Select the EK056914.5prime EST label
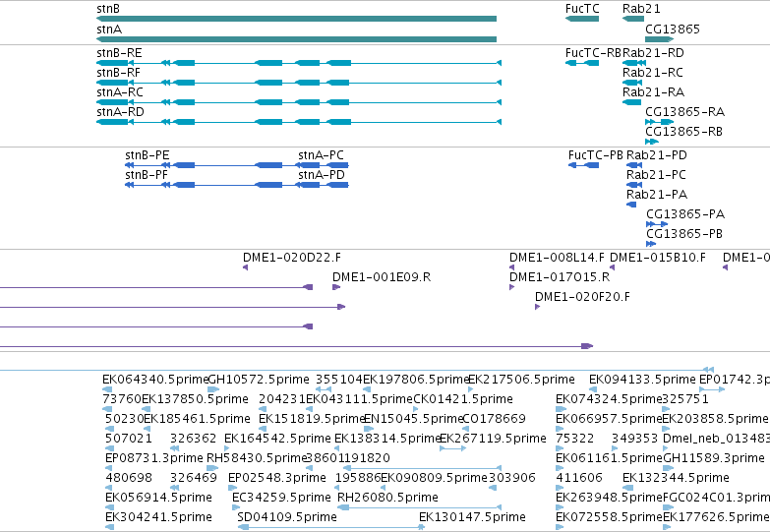770x532 pixels. click(158, 498)
